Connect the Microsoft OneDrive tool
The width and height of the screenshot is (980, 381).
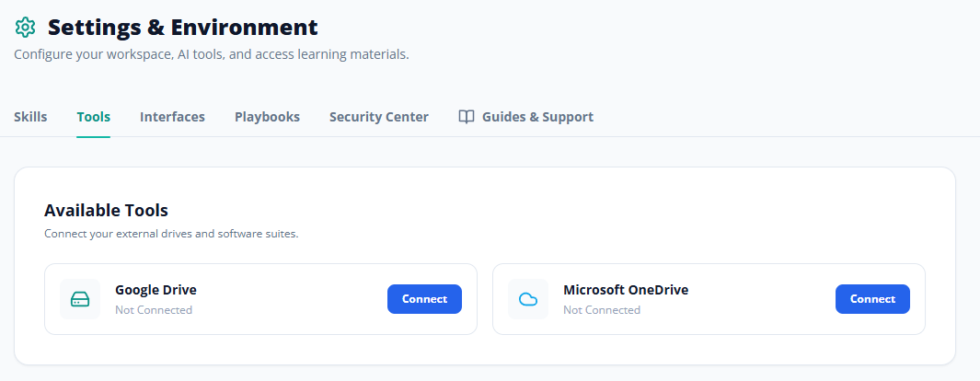(872, 299)
